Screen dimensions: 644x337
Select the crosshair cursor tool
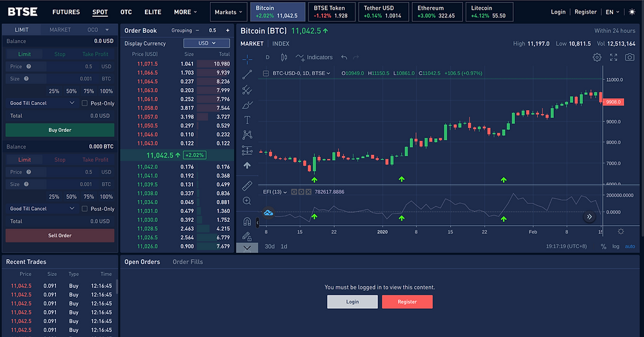coord(247,60)
